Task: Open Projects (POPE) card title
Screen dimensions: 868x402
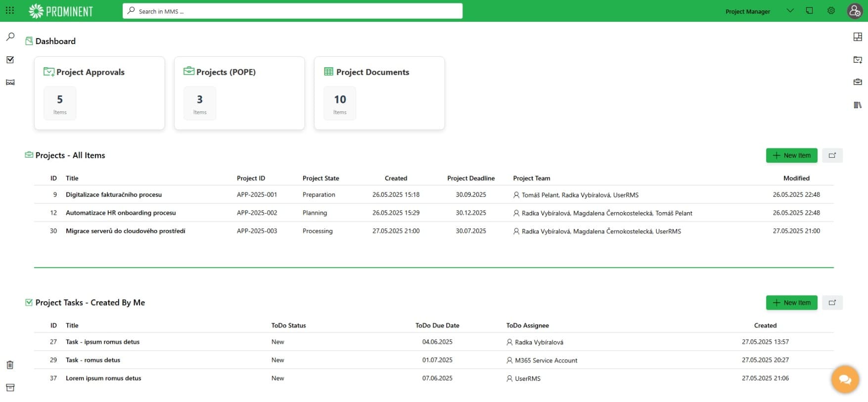Action: 226,72
